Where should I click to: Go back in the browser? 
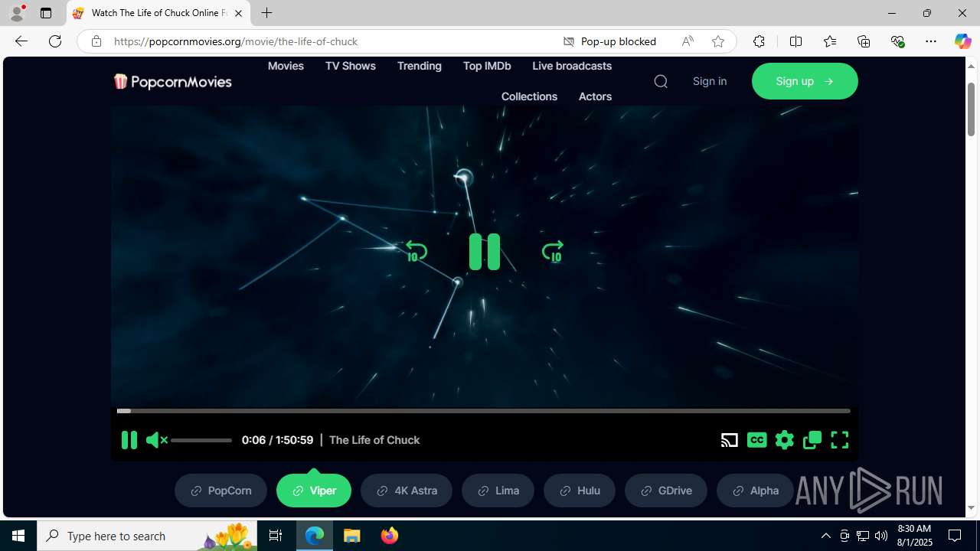coord(21,41)
